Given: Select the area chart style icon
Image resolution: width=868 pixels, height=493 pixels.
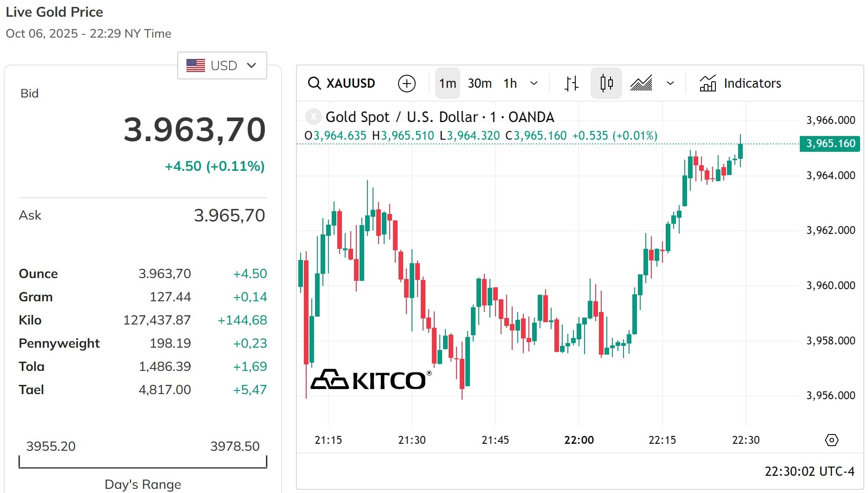Looking at the screenshot, I should coord(641,84).
